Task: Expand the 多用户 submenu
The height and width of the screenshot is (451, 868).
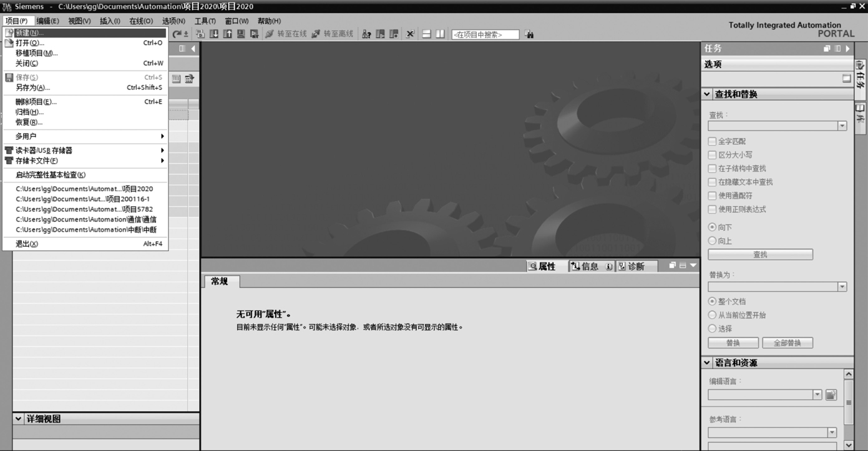Action: (85, 136)
